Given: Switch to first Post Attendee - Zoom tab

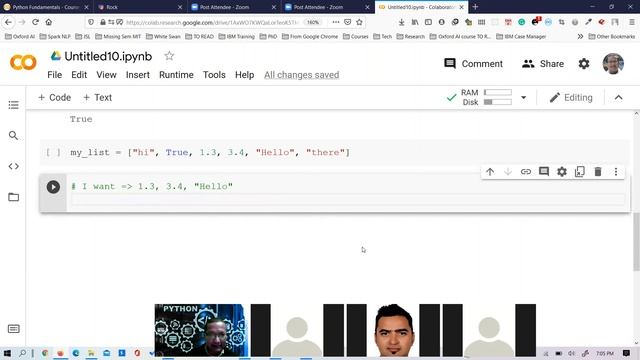Looking at the screenshot, I should (x=233, y=7).
